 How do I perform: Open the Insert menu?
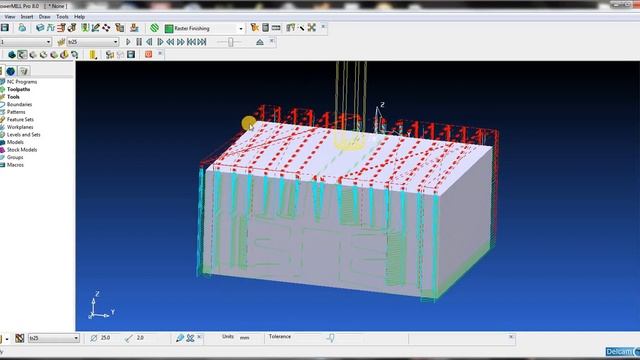click(x=27, y=17)
